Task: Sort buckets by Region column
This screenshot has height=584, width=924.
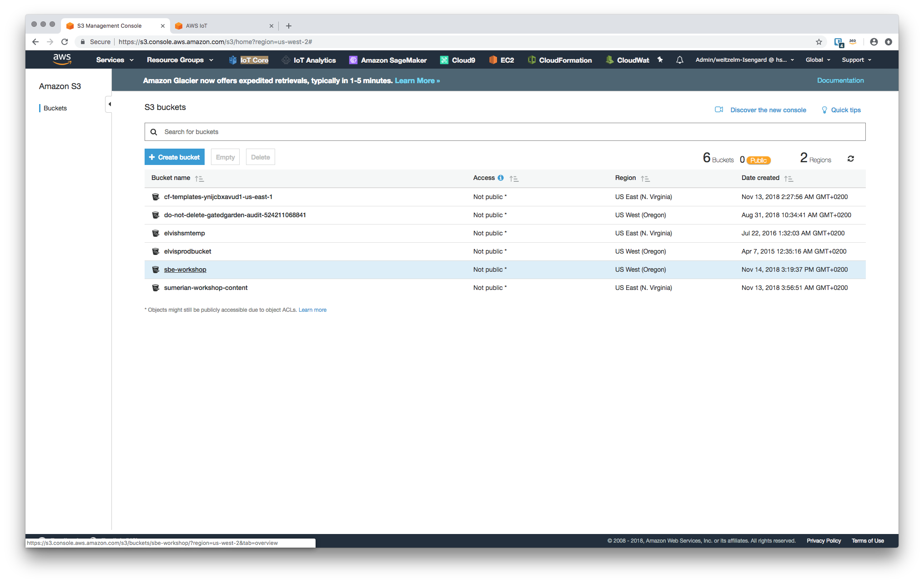Action: coord(645,179)
